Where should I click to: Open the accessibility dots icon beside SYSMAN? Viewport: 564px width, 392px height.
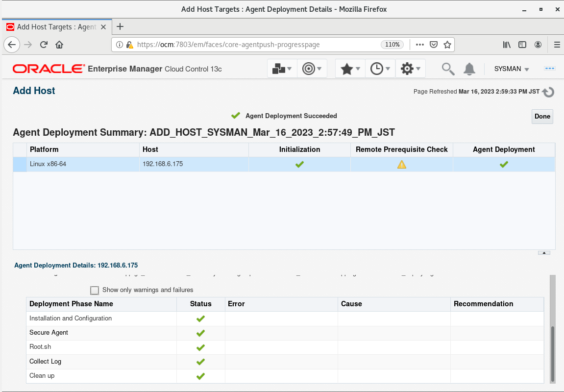pos(550,68)
